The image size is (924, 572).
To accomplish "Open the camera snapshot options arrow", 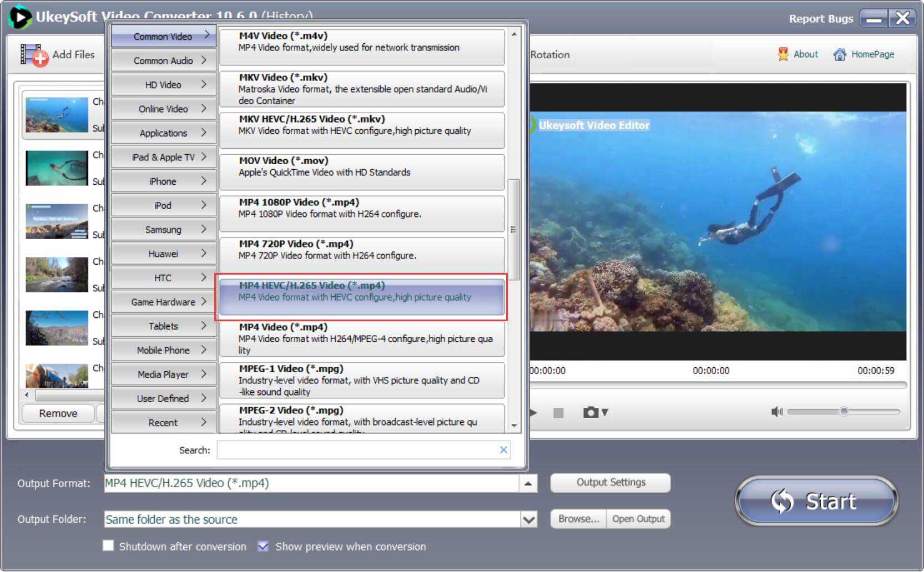I will tap(605, 413).
